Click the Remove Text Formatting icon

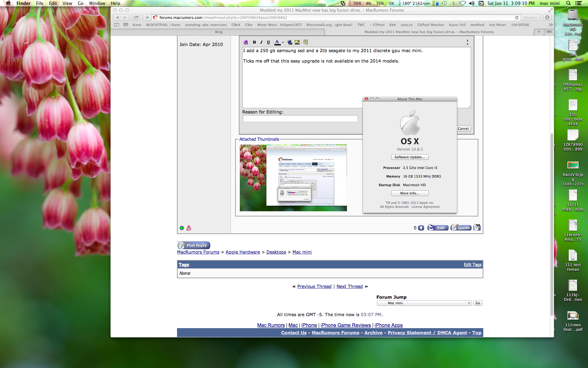(x=246, y=42)
